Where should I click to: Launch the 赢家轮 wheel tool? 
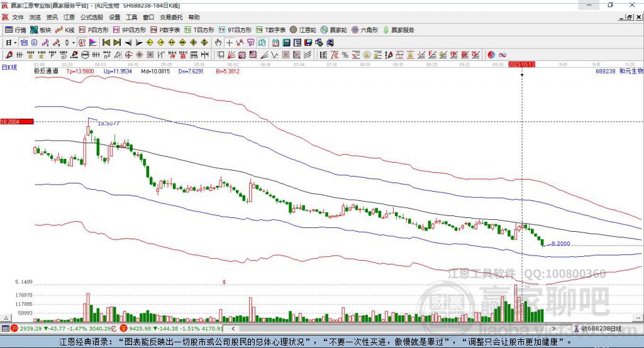tap(334, 30)
